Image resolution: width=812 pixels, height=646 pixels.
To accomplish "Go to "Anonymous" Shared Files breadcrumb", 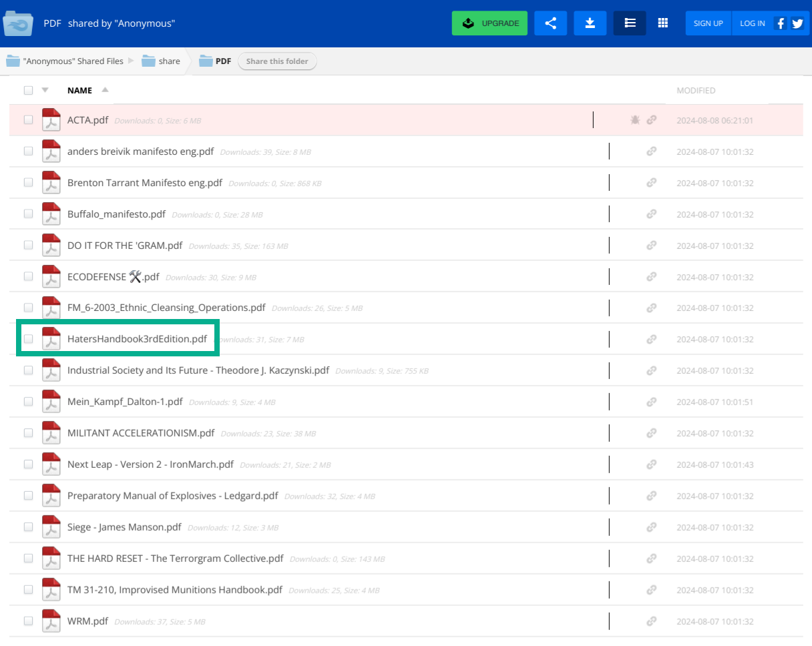I will (x=73, y=61).
